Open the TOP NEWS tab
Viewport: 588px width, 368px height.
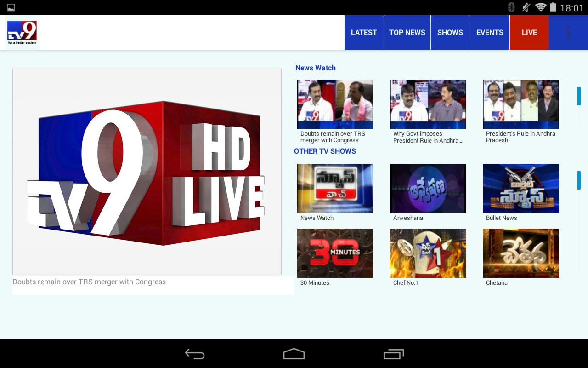pyautogui.click(x=407, y=32)
